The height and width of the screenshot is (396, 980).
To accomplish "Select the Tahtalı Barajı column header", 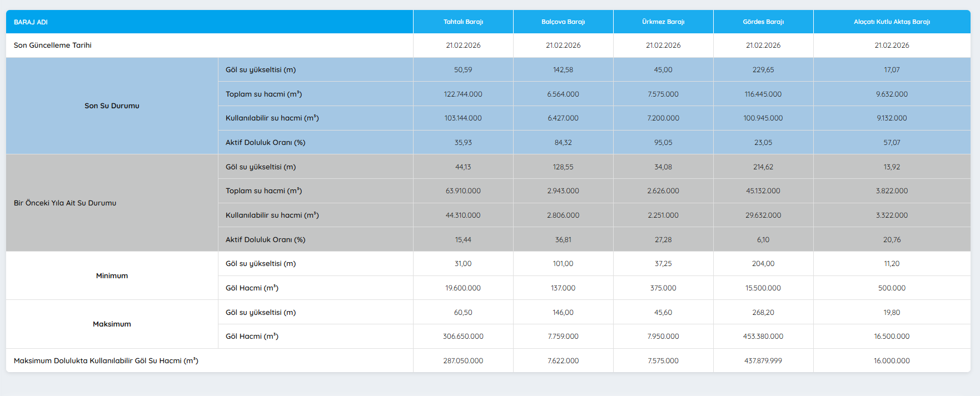I will click(x=463, y=22).
